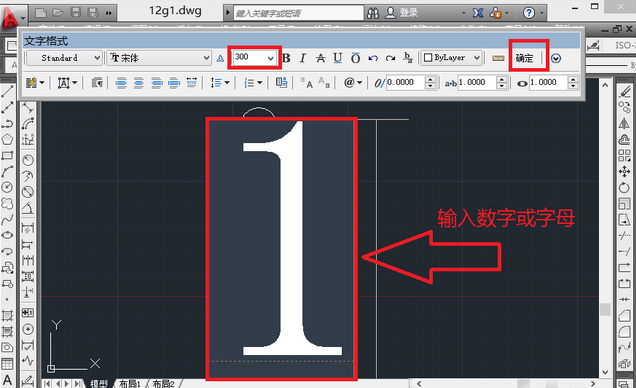This screenshot has height=388, width=636.
Task: Click the 登录 sign-in button
Action: pos(408,13)
